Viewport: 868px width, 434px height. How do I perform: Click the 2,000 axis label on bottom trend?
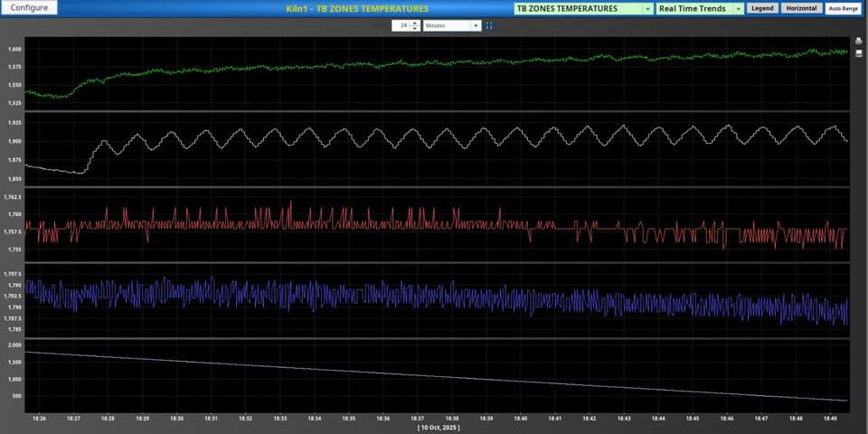point(14,344)
